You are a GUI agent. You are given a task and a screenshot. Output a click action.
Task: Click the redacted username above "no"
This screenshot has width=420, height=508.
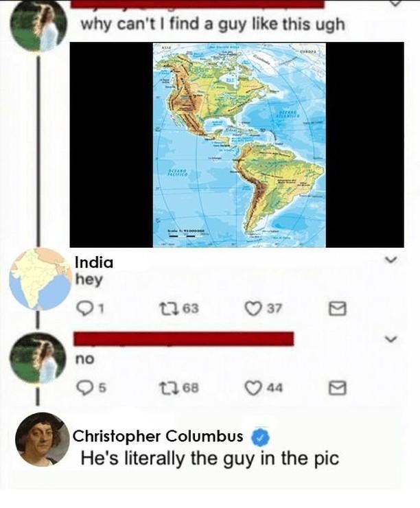point(184,338)
